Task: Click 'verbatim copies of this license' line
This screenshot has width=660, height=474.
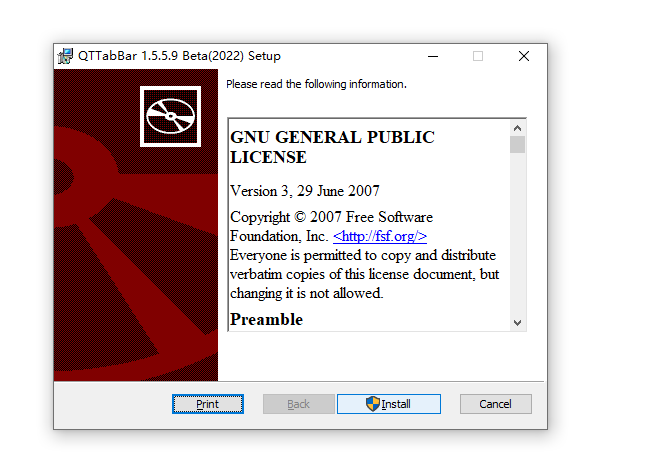Action: click(365, 274)
